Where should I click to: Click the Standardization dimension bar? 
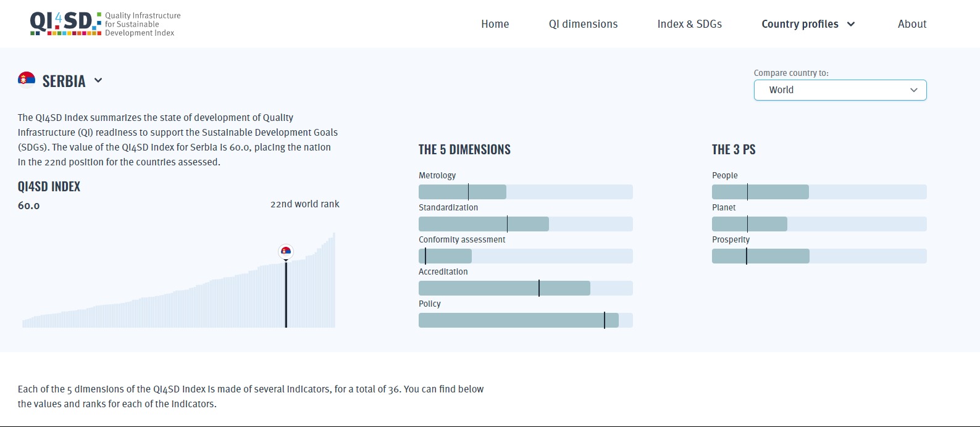coord(526,224)
